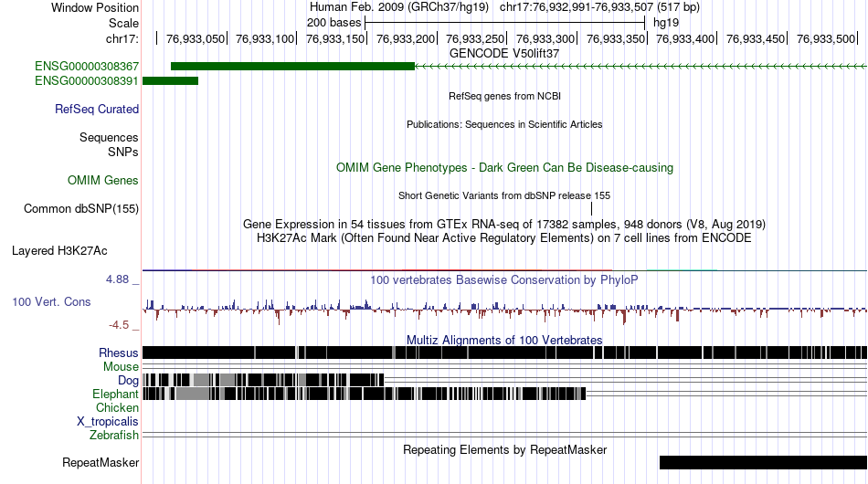The width and height of the screenshot is (868, 484).
Task: Click the green ENSG00000308367 exon block
Action: [x=293, y=67]
